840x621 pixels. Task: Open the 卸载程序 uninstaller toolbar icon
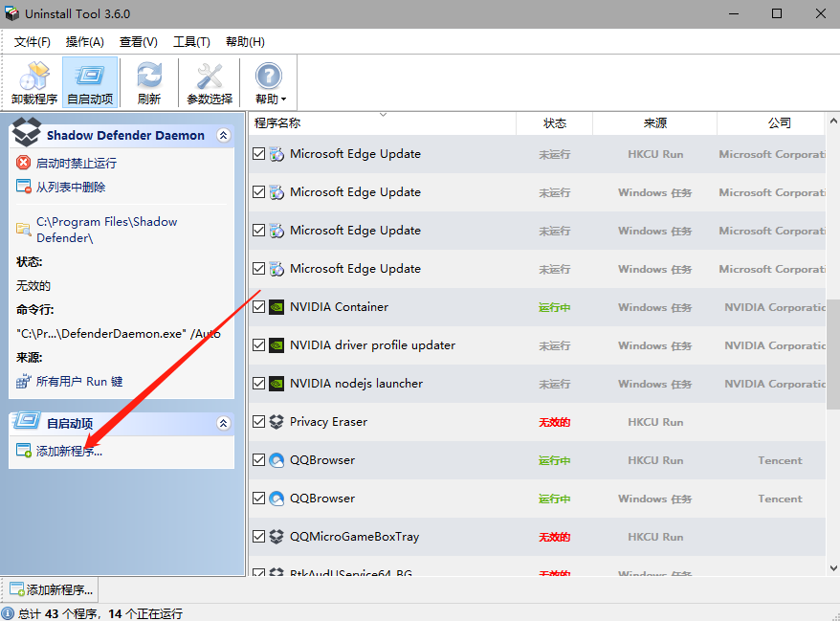pyautogui.click(x=34, y=82)
